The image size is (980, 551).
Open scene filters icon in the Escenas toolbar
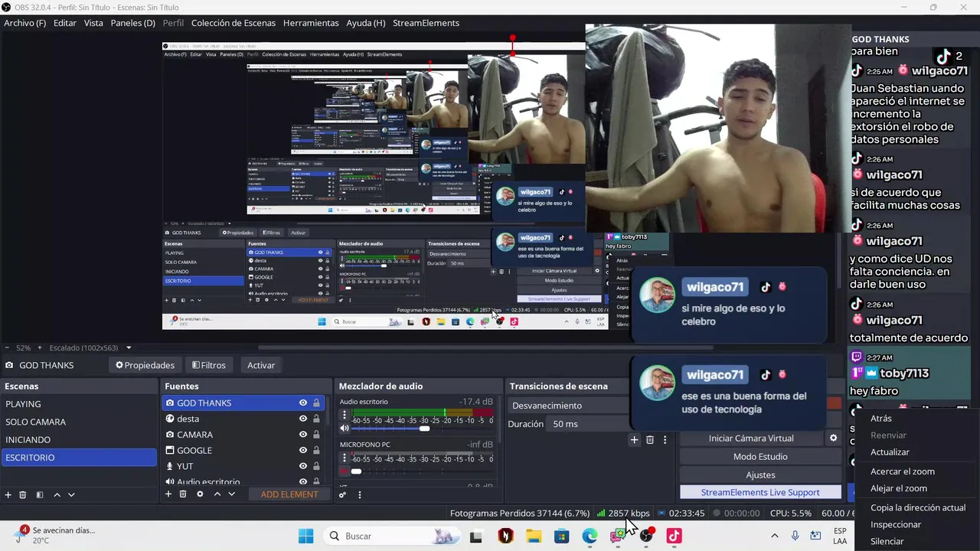[x=40, y=495]
